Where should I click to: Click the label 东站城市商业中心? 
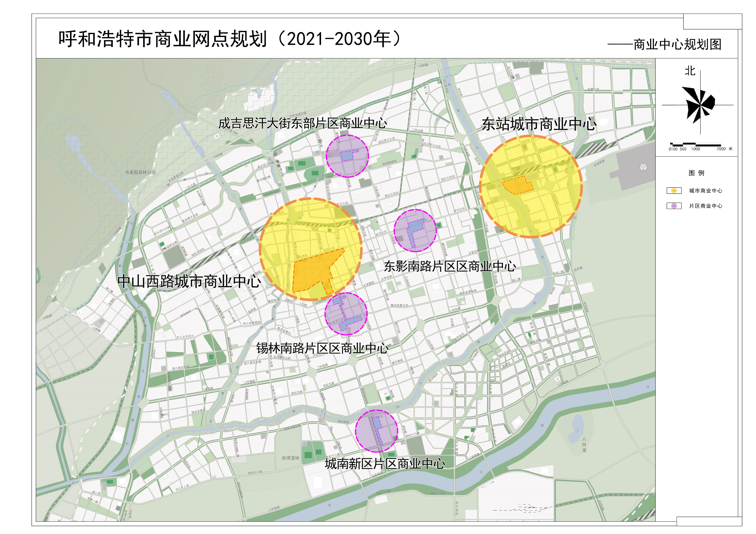[x=539, y=124]
